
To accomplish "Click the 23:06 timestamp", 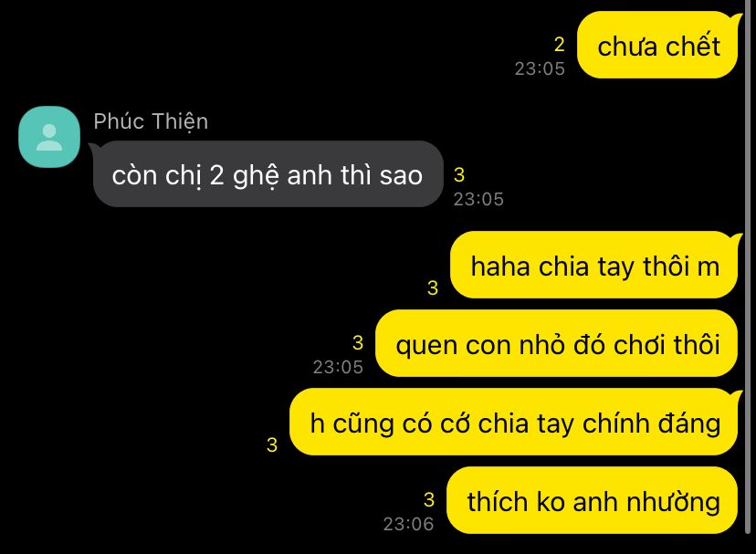I will [x=408, y=524].
